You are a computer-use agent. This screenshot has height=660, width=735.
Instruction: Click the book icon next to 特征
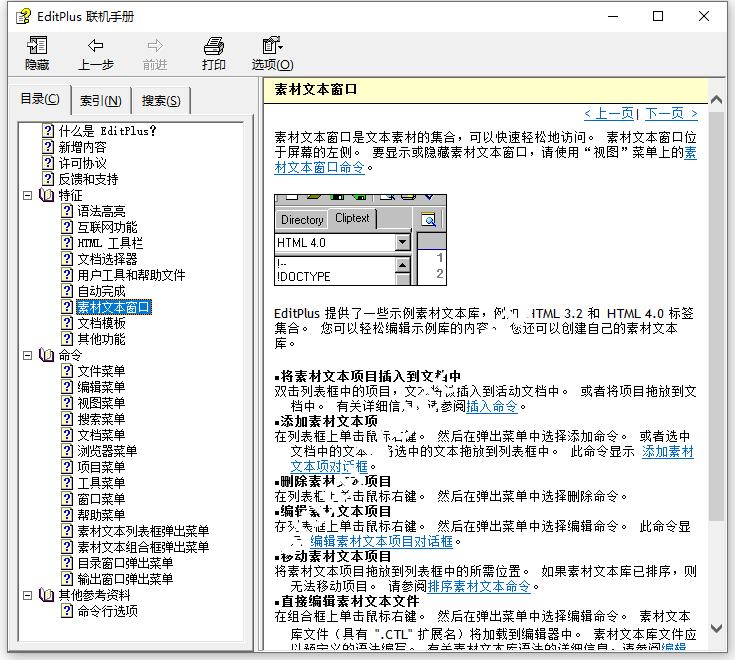(46, 195)
